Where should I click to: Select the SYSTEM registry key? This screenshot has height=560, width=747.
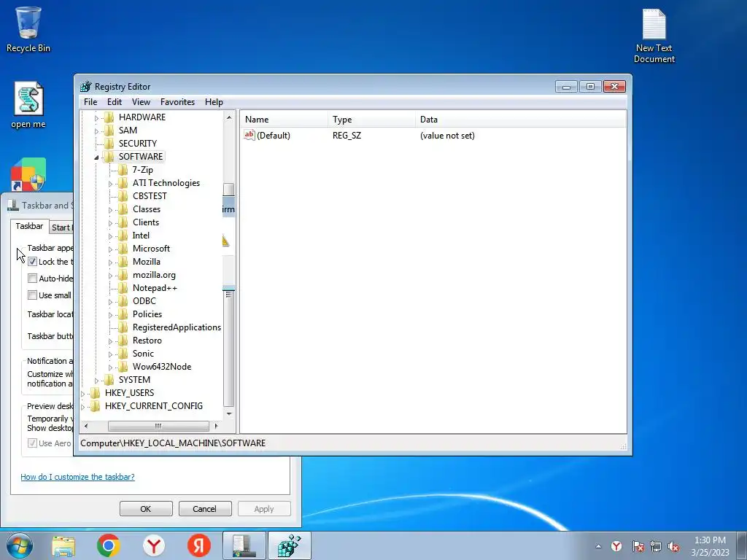click(134, 380)
